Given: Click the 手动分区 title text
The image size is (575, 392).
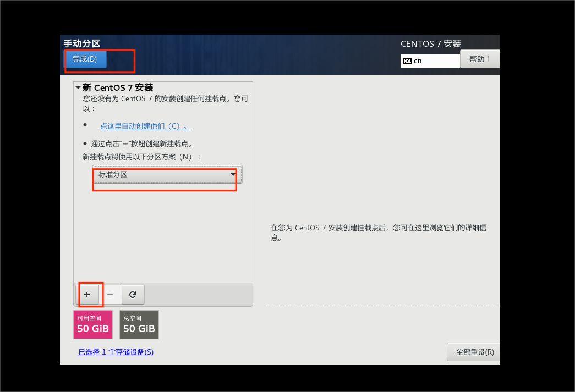Looking at the screenshot, I should point(82,43).
